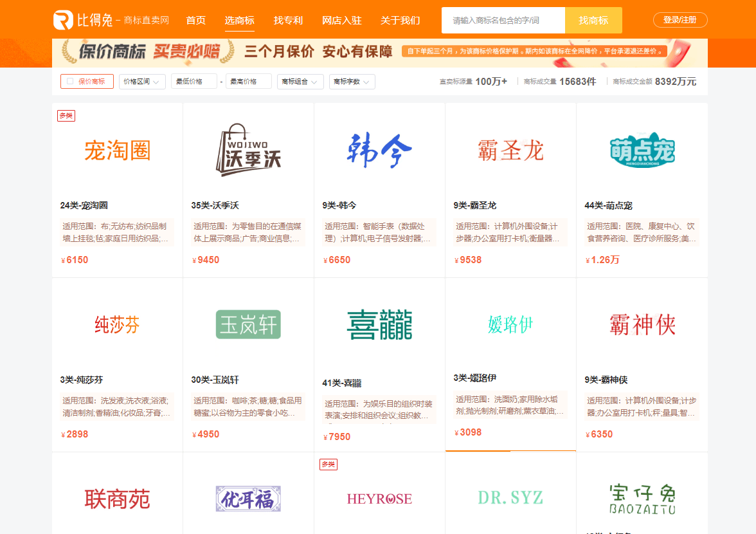Open the 玉岚轩 green badge logo
Screen dimensions: 756x534
point(248,324)
